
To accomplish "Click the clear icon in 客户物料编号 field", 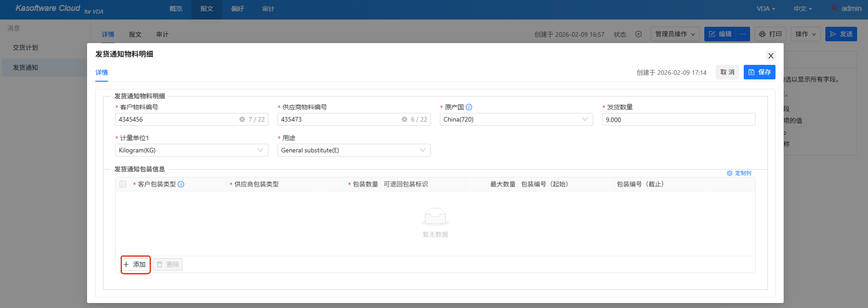I will click(242, 119).
